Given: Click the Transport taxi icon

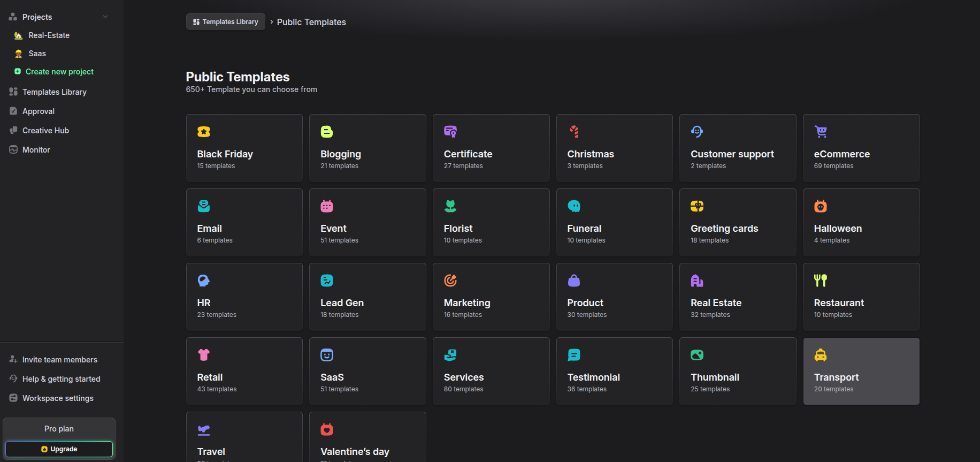Looking at the screenshot, I should pyautogui.click(x=821, y=355).
